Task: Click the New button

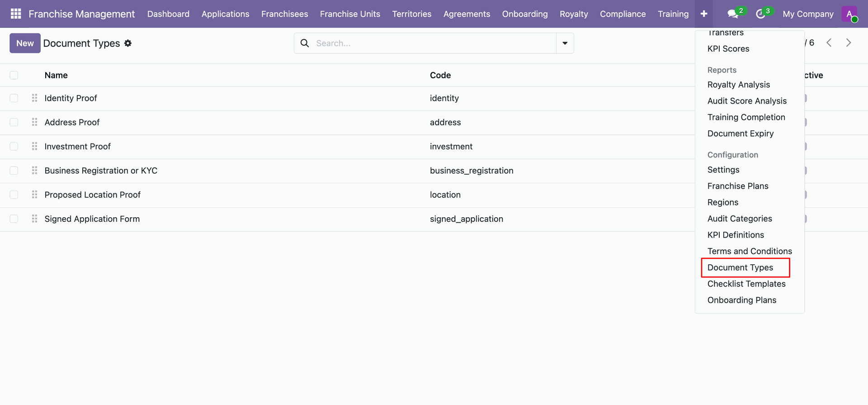Action: (x=25, y=43)
